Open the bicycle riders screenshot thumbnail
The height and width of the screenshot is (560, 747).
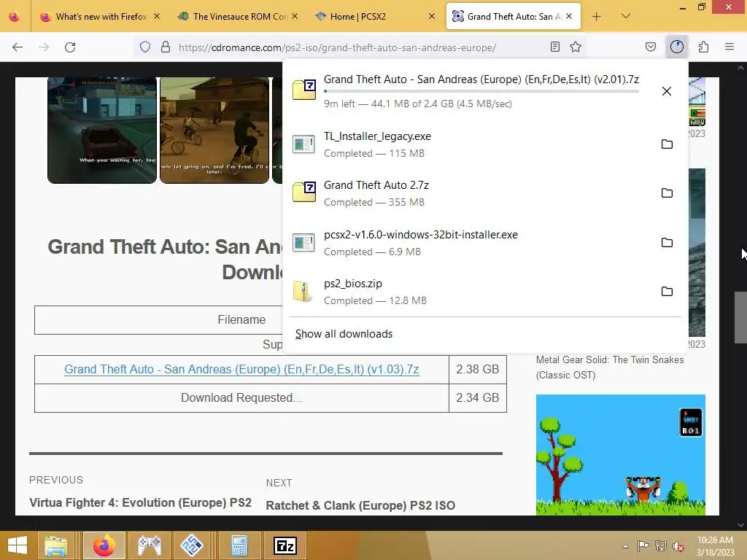pos(214,130)
